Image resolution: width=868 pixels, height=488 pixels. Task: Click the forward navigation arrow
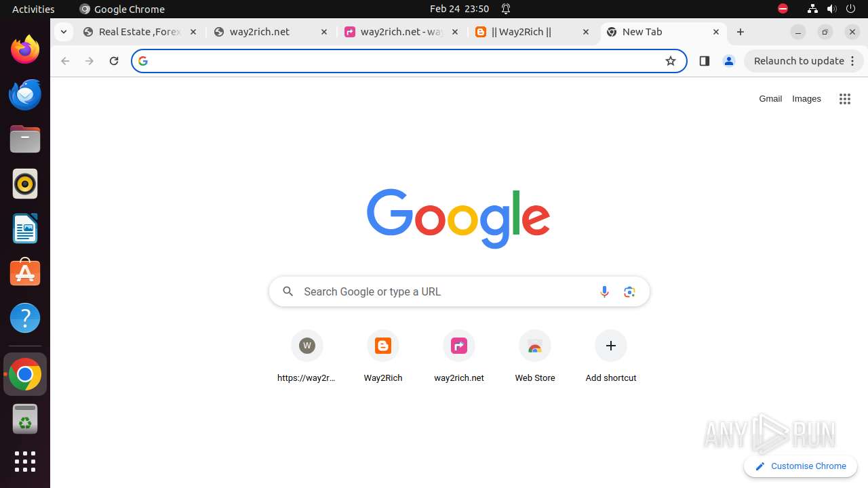pos(90,61)
